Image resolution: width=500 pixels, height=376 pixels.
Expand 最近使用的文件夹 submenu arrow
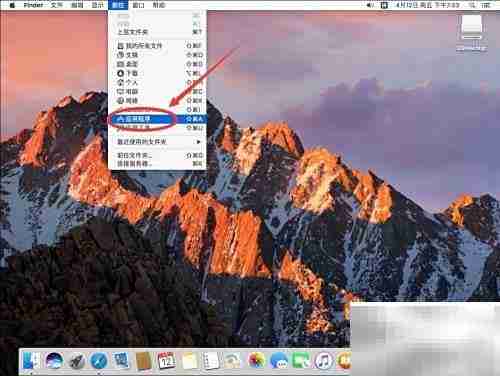(198, 142)
